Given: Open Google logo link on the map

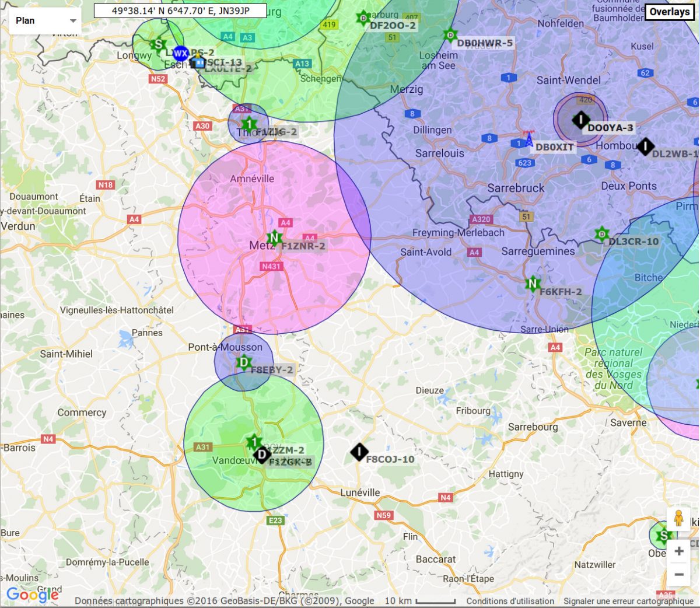Looking at the screenshot, I should [x=33, y=595].
